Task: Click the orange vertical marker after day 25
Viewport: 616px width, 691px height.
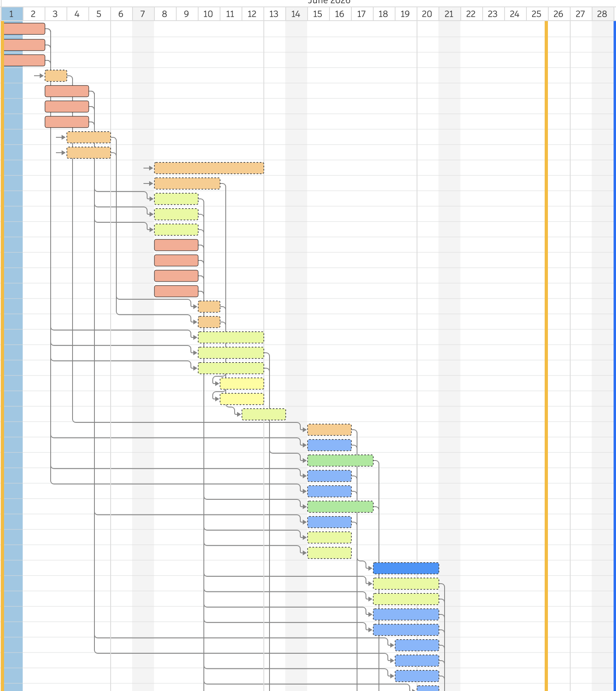Action: point(546,356)
